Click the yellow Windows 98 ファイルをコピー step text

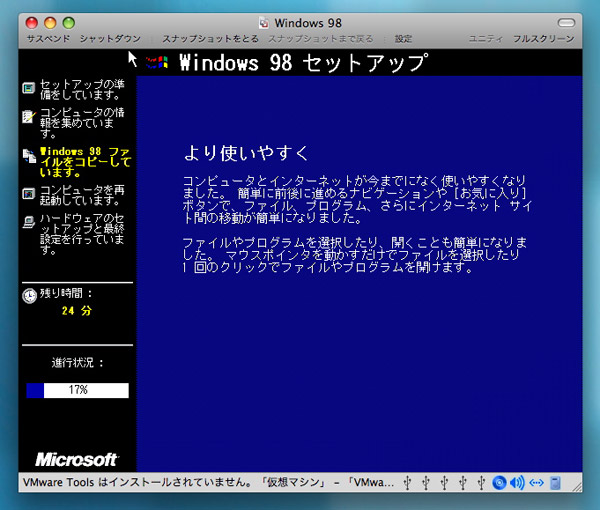(x=85, y=162)
